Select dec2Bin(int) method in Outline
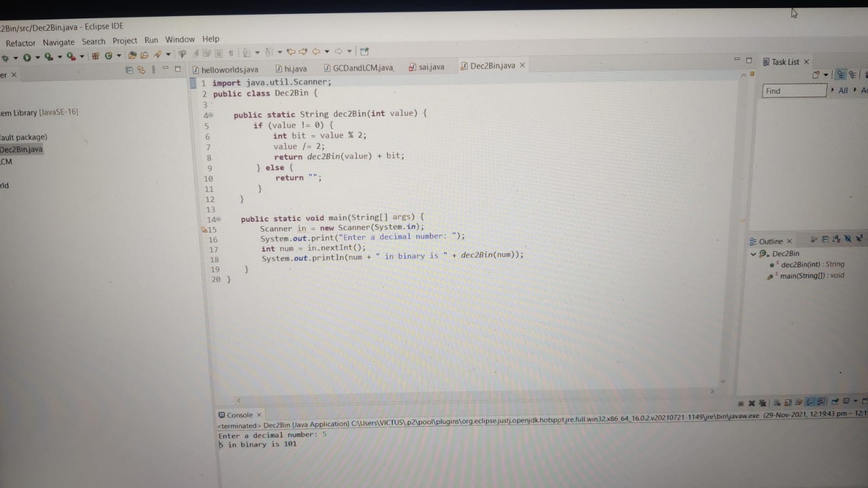Image resolution: width=868 pixels, height=488 pixels. click(813, 264)
